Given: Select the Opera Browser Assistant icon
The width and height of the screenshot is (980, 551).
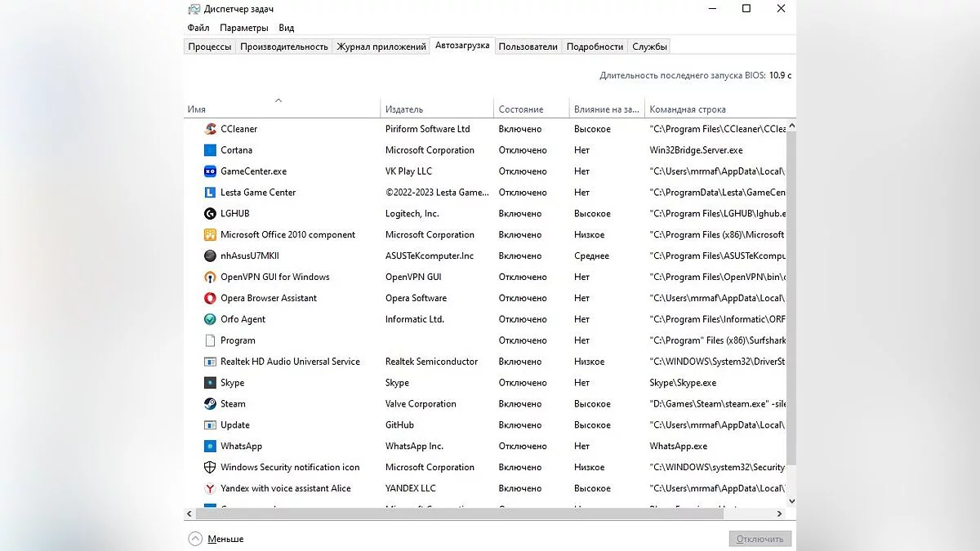Looking at the screenshot, I should pyautogui.click(x=210, y=299).
